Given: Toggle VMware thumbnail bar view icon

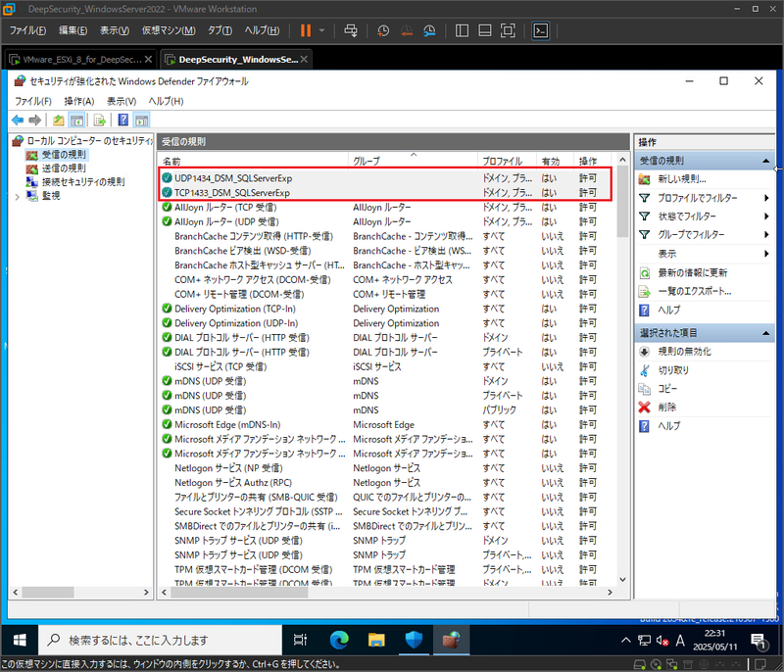Looking at the screenshot, I should 485,30.
